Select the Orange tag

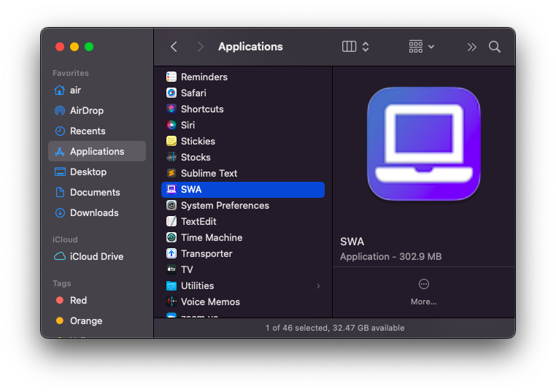click(97, 321)
